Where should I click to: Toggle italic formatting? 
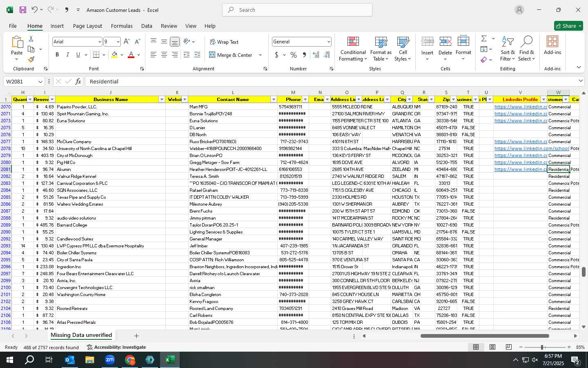point(68,55)
